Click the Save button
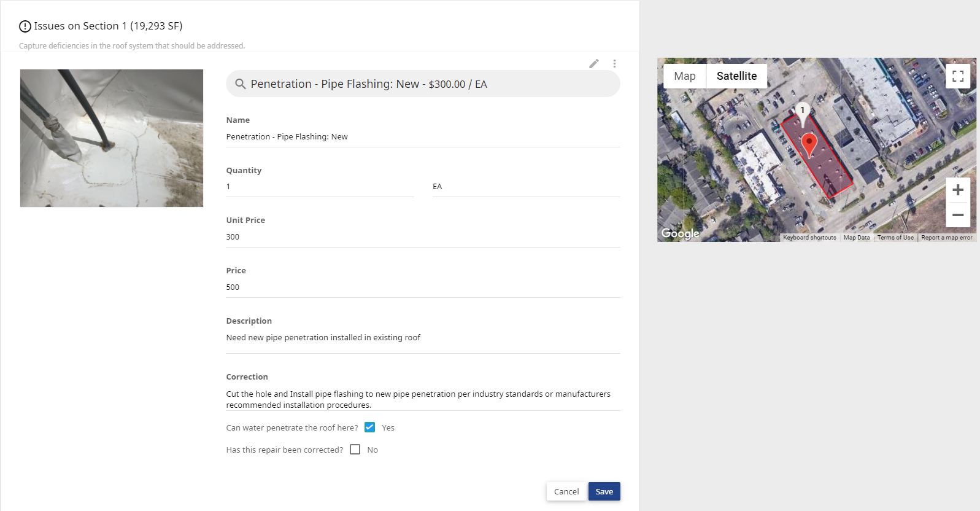Image resolution: width=980 pixels, height=511 pixels. point(604,491)
